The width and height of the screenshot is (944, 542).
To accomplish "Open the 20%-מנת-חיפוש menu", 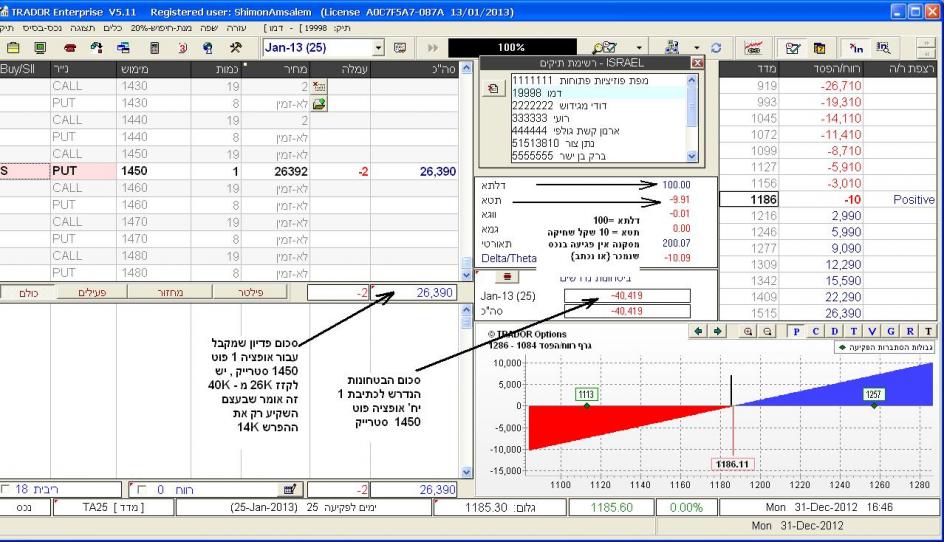I will (161, 28).
